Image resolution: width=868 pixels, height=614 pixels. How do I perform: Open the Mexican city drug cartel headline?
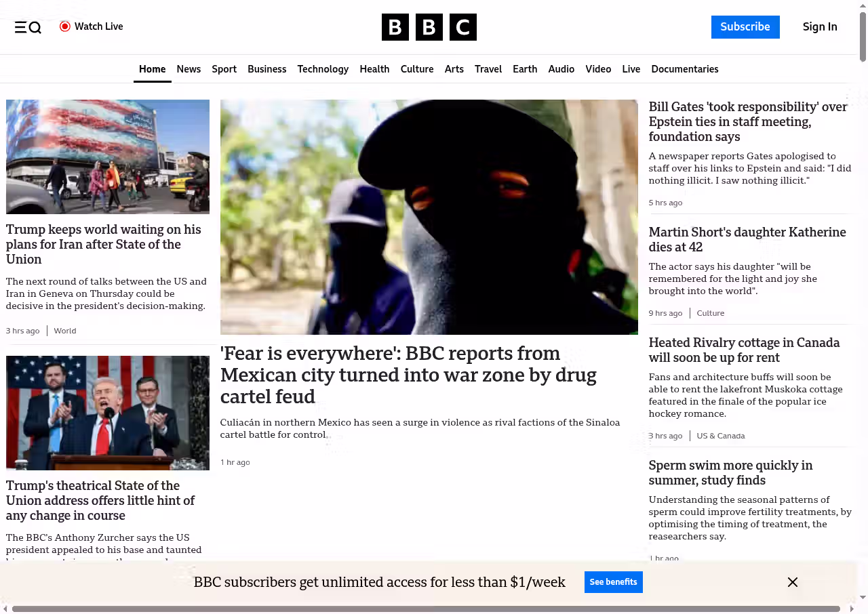click(408, 375)
